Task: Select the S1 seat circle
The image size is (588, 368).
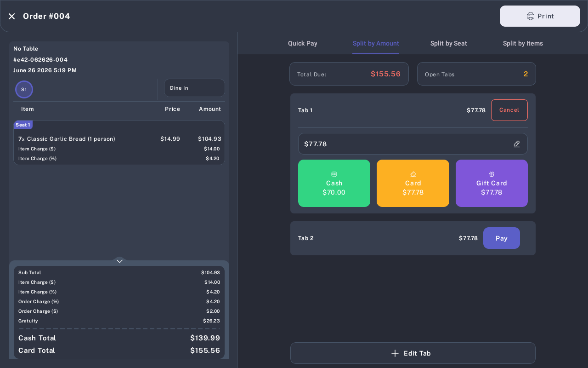Action: click(x=24, y=89)
